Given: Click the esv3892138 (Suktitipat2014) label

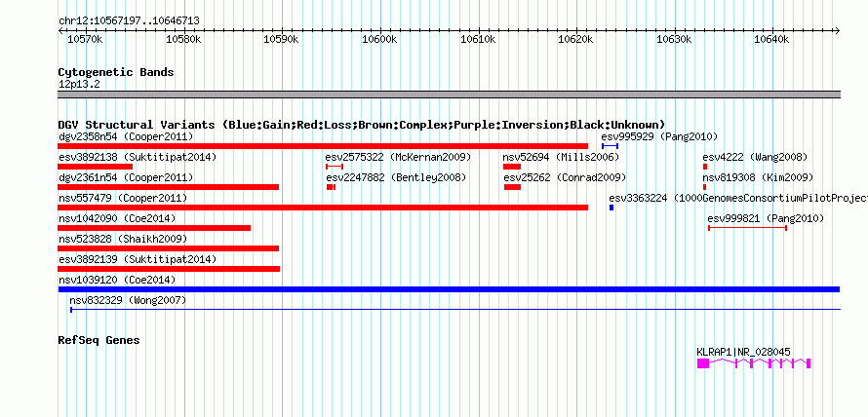Looking at the screenshot, I should tap(138, 157).
